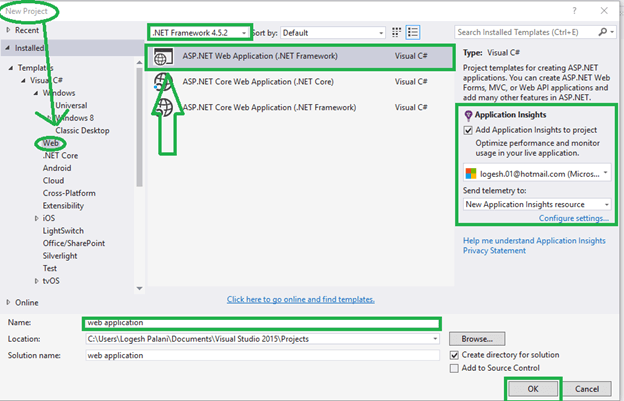Toggle Create directory for solution
This screenshot has width=624, height=401.
tap(454, 355)
